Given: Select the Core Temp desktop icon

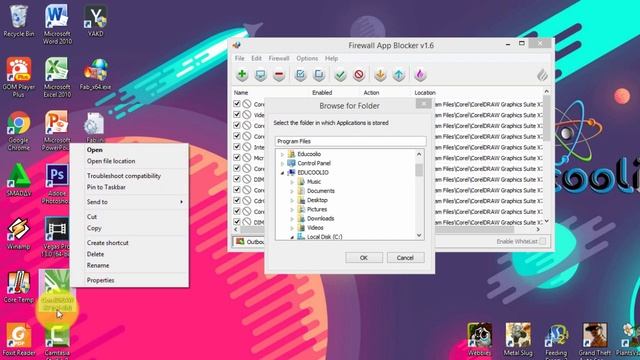Looking at the screenshot, I should (18, 287).
